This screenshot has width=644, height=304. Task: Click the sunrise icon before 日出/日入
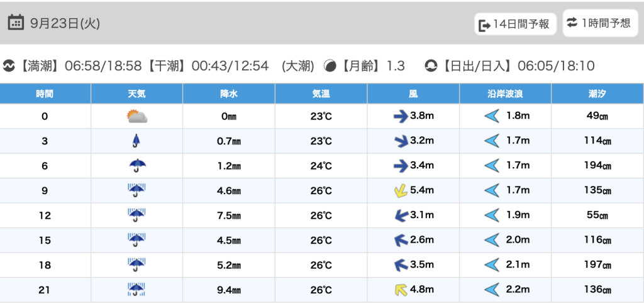431,66
